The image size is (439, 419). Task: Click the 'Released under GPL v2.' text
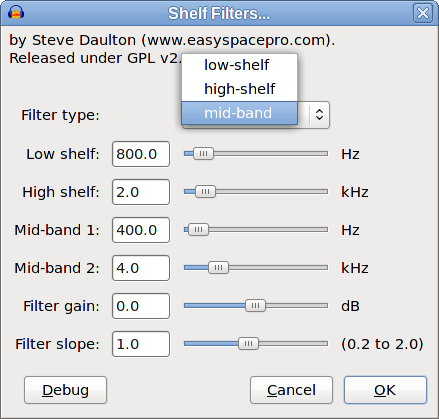pos(96,58)
